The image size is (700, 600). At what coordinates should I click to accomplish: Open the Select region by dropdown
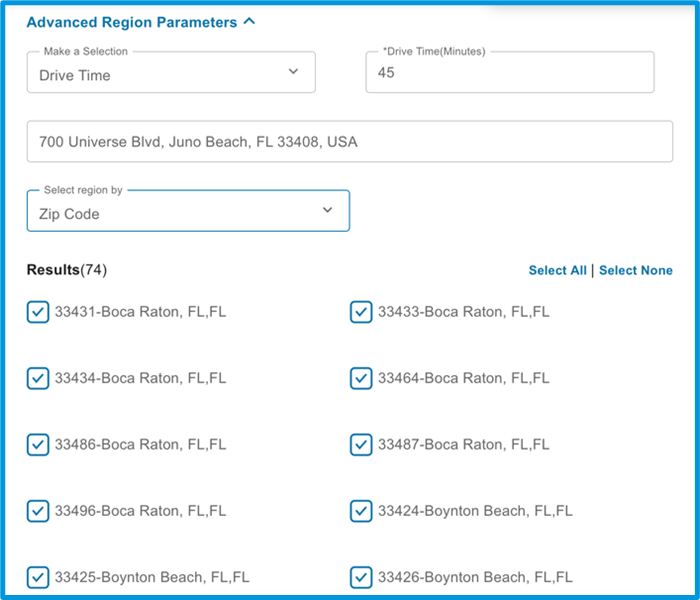coord(188,211)
